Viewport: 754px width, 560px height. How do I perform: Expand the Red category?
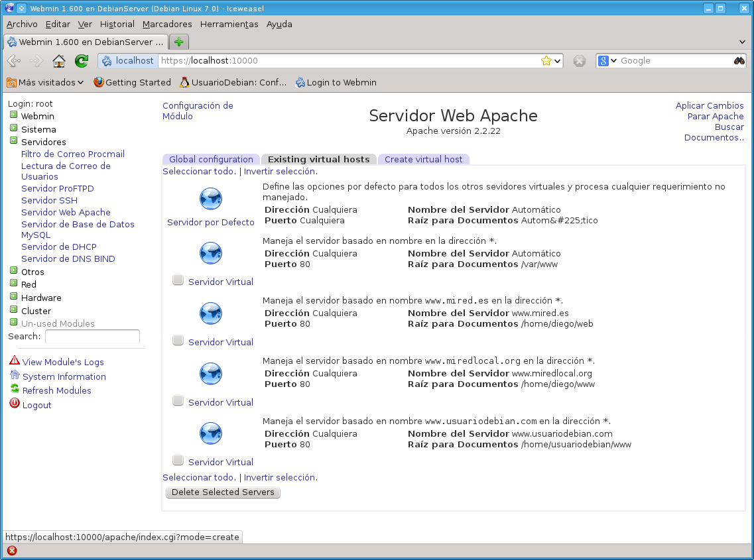pos(13,282)
